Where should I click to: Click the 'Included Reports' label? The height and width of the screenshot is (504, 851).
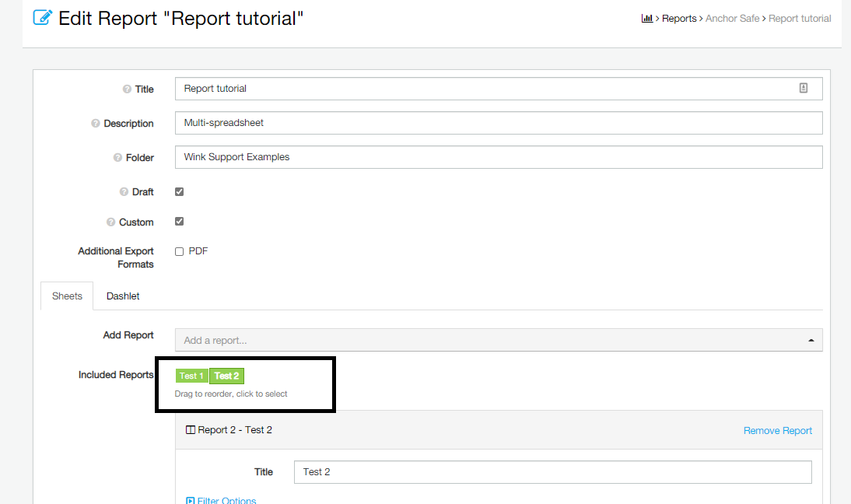[116, 375]
